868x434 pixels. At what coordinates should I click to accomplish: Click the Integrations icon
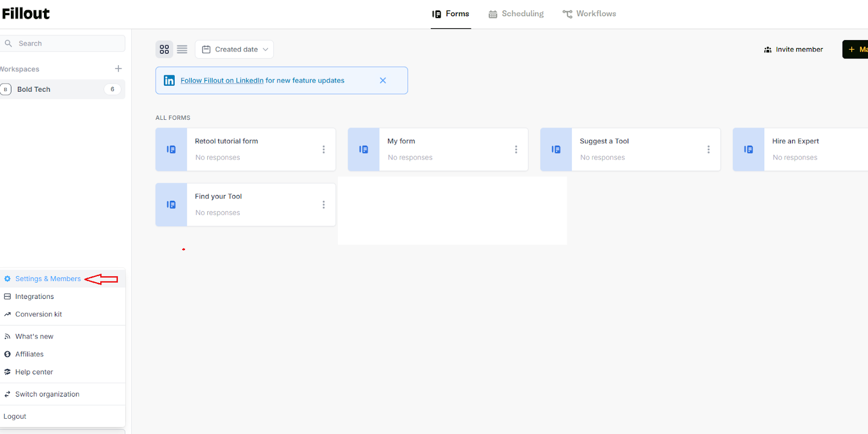pos(8,297)
